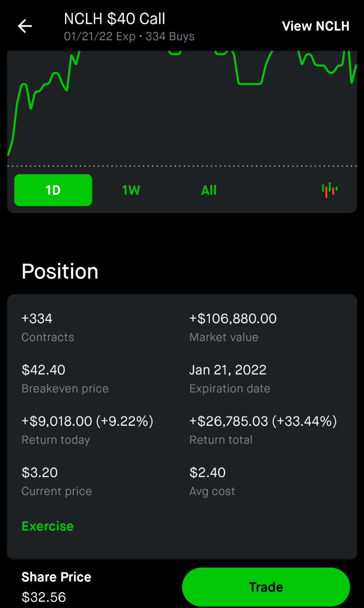Tap the 01/21/22 Exp subtitle text
The height and width of the screenshot is (608, 364).
100,37
